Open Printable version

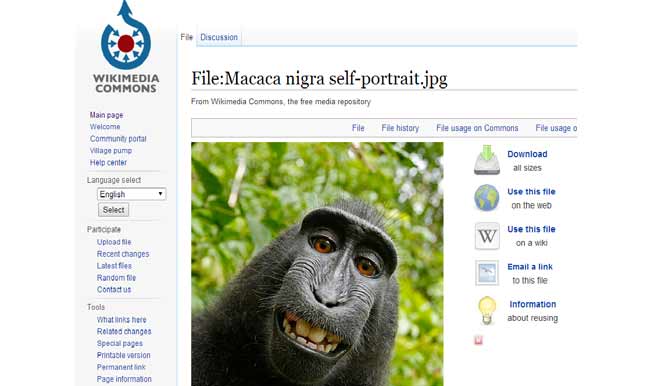tap(123, 355)
